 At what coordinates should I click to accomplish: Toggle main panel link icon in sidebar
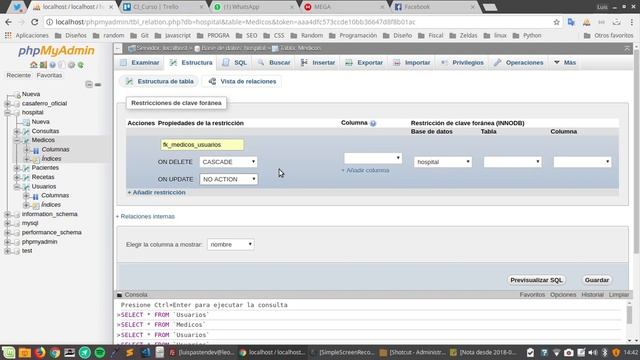coord(98,84)
